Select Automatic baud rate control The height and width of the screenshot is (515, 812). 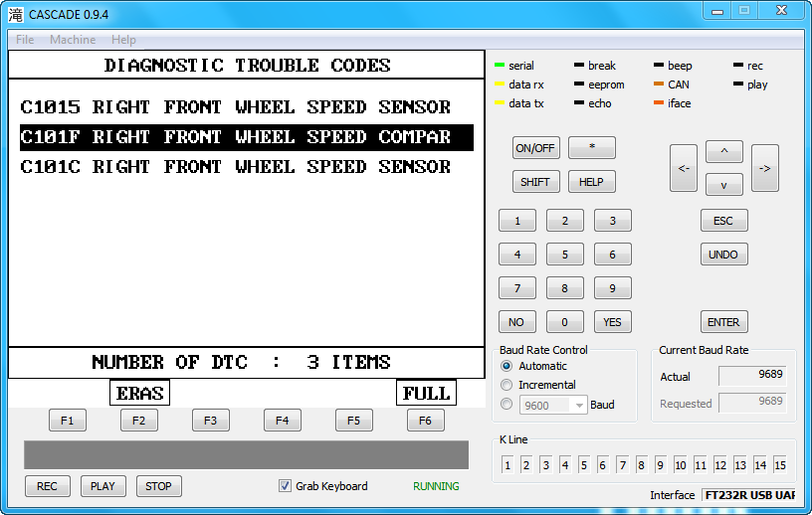[x=507, y=366]
